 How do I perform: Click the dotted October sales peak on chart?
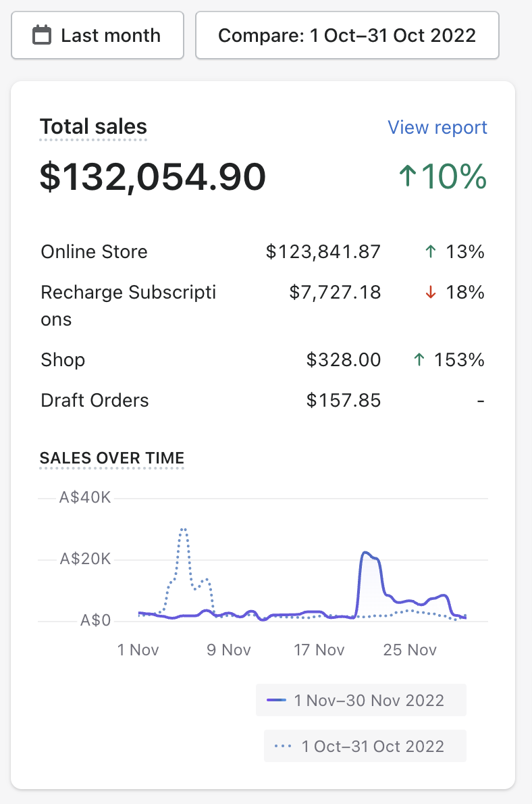point(183,530)
